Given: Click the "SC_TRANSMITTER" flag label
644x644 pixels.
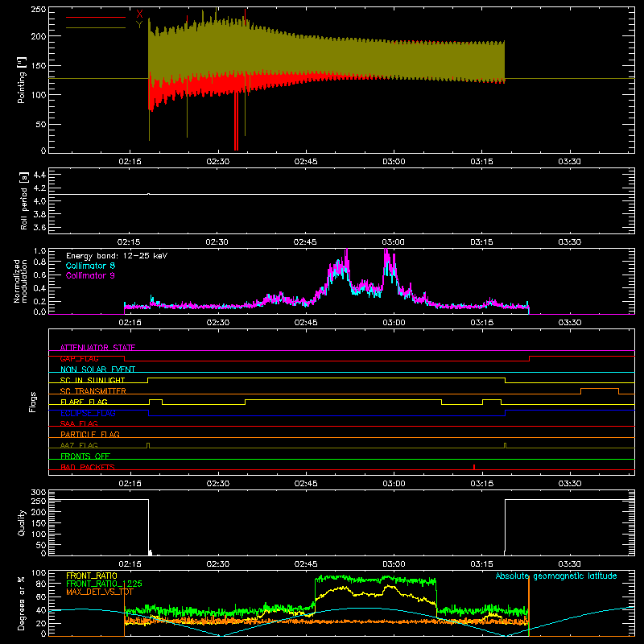Looking at the screenshot, I should pos(93,391).
